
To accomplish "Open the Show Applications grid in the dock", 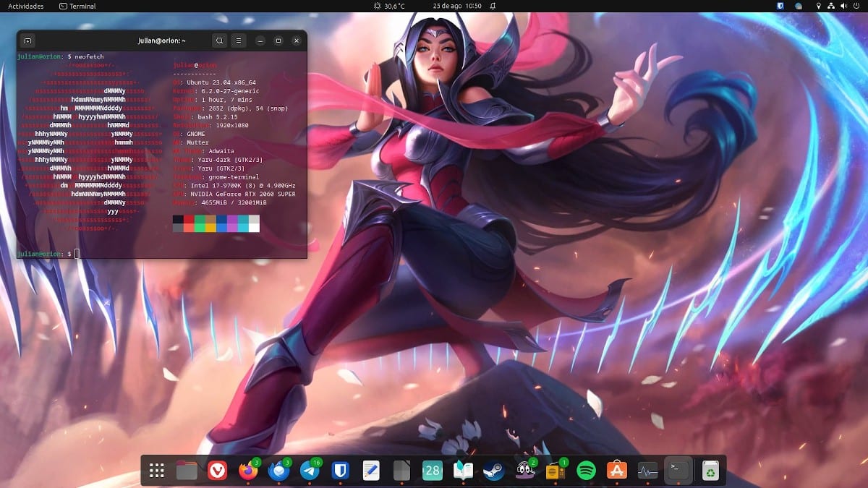I will coord(156,471).
